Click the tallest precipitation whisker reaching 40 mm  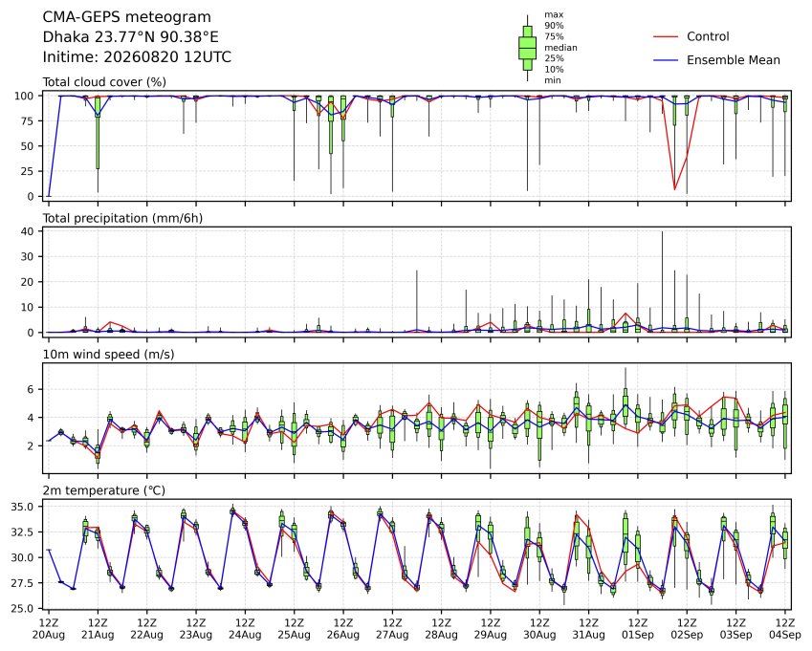pos(663,279)
